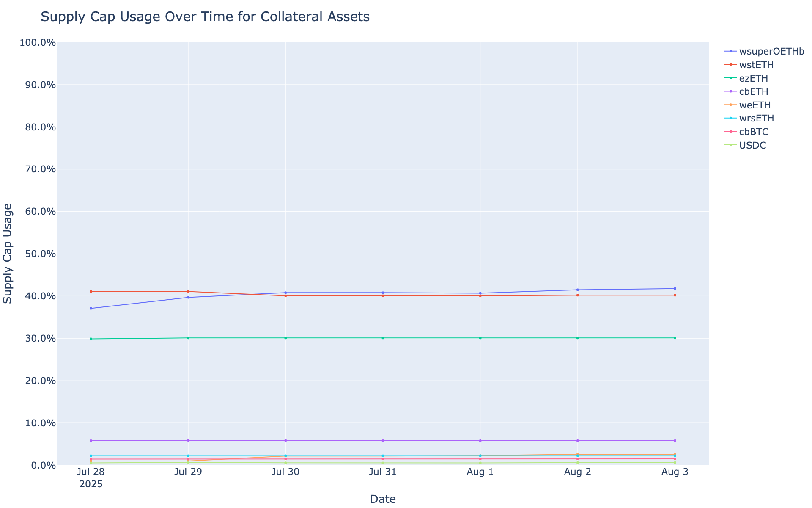Click the USDC legend color marker

(x=730, y=145)
